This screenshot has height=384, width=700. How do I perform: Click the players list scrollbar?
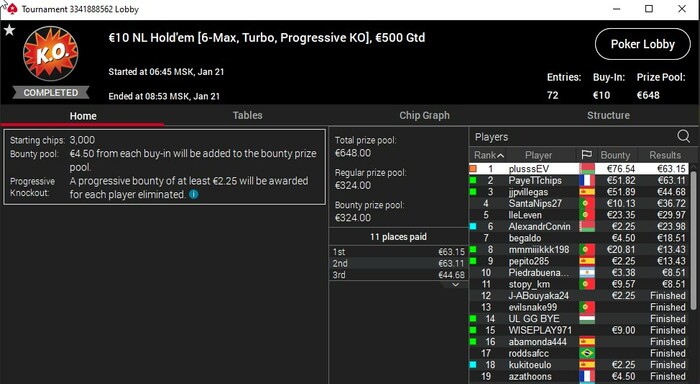[x=693, y=240]
